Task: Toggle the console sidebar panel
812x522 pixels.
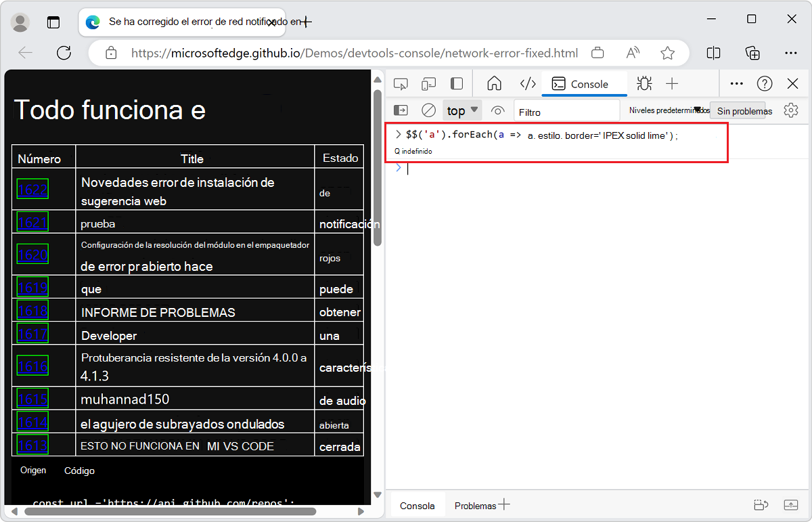Action: [401, 110]
